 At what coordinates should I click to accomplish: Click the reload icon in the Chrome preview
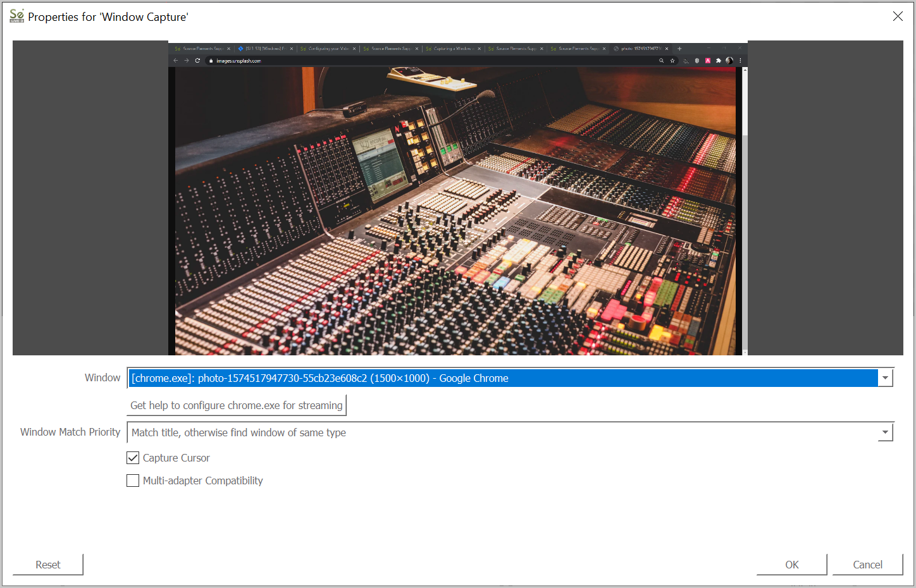[x=197, y=61]
